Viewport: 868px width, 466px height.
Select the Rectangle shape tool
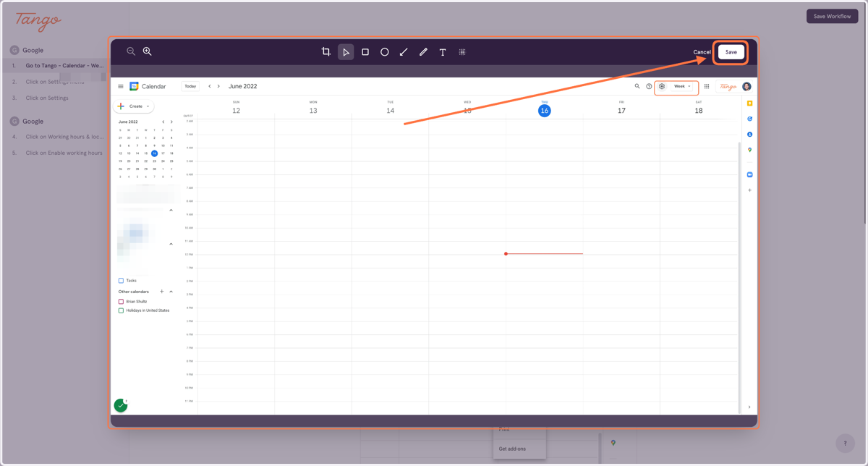point(365,52)
